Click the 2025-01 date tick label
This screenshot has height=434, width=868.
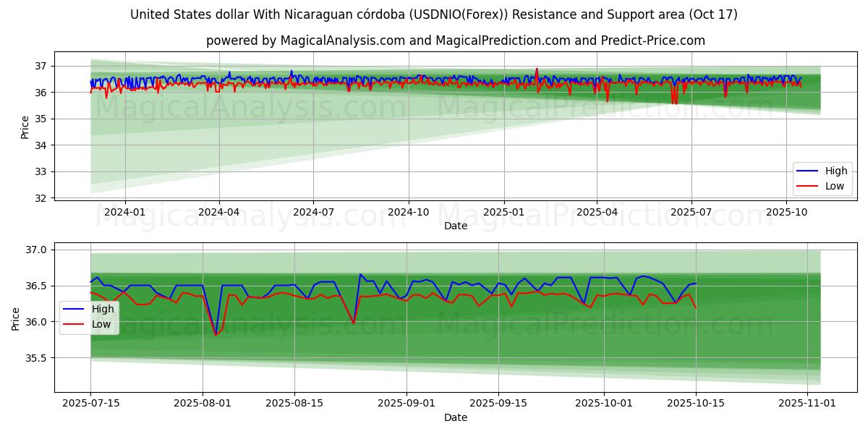pos(503,212)
